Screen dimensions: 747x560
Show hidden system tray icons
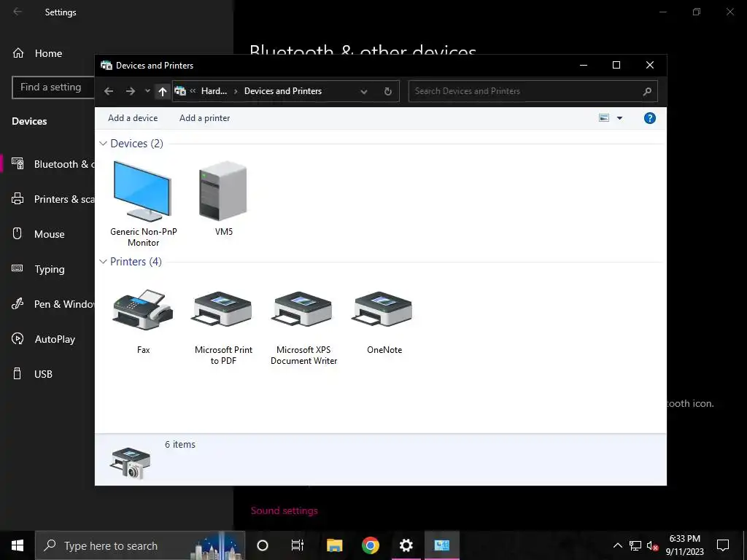(x=617, y=545)
